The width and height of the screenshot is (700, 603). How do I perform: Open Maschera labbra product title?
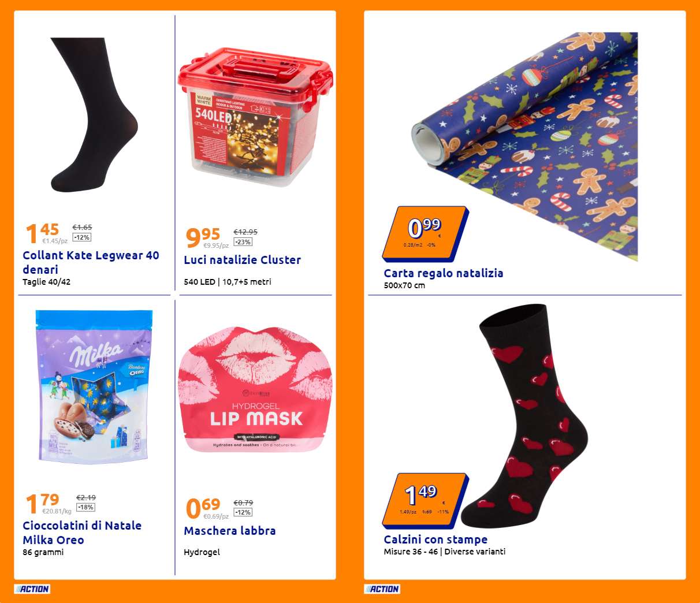230,531
